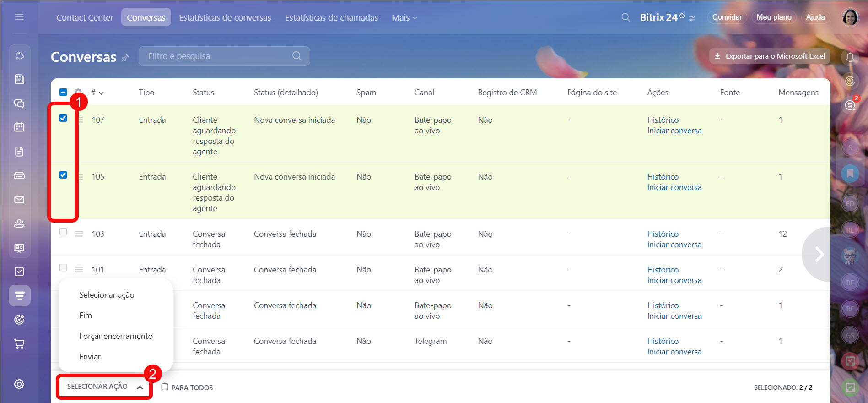Open the Messenger chat sidebar icon
The height and width of the screenshot is (403, 868).
(x=19, y=103)
